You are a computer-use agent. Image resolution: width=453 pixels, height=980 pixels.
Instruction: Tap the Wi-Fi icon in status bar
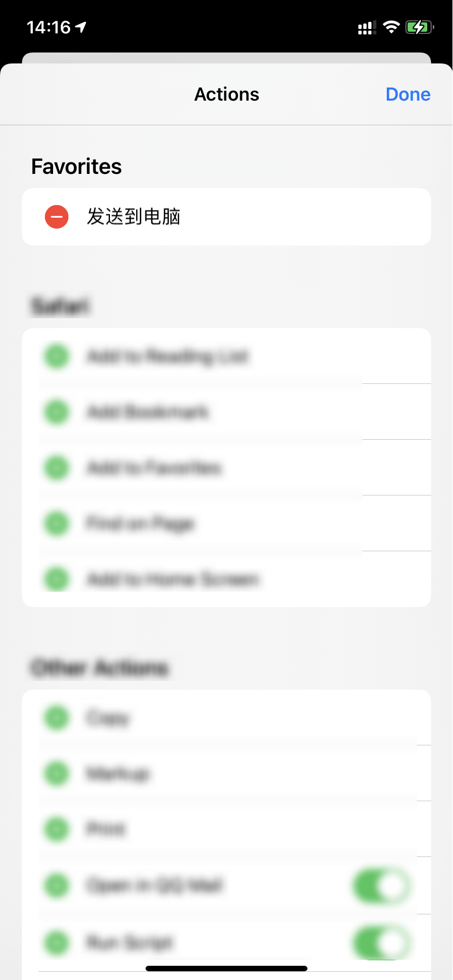click(391, 27)
